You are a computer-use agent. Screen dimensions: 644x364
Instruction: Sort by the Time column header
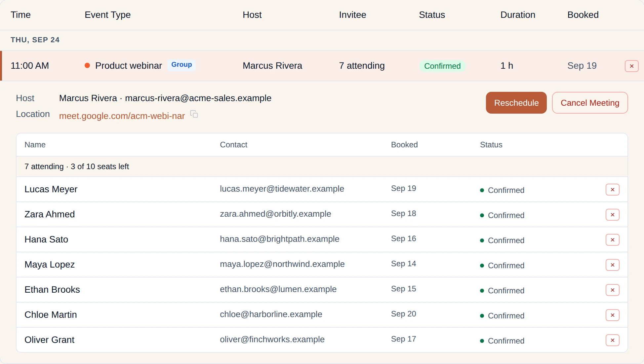pos(20,15)
